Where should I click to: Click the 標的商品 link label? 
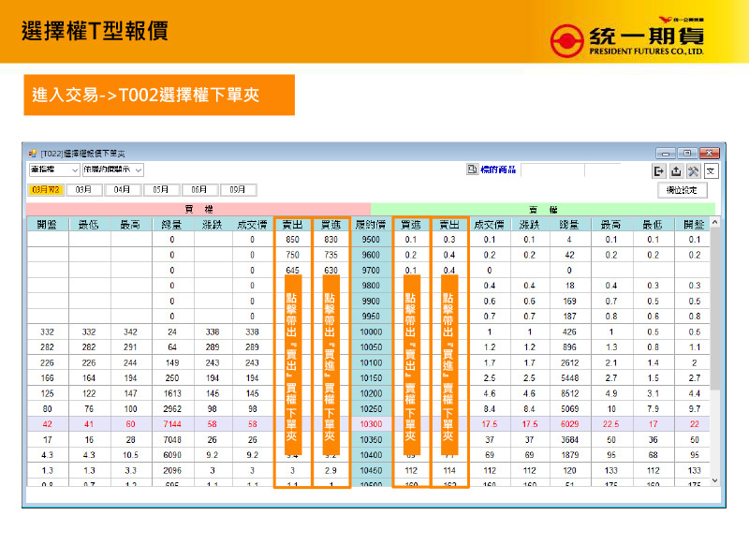tap(498, 169)
